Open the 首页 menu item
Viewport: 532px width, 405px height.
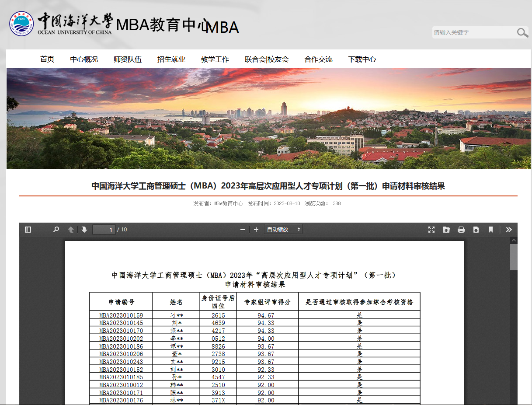click(47, 59)
